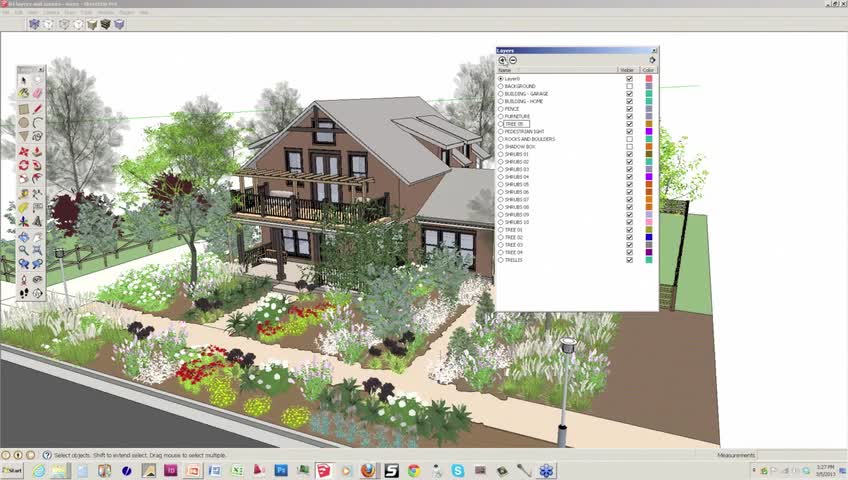The height and width of the screenshot is (480, 848).
Task: Switch to Wireframe face style
Action: [64, 24]
